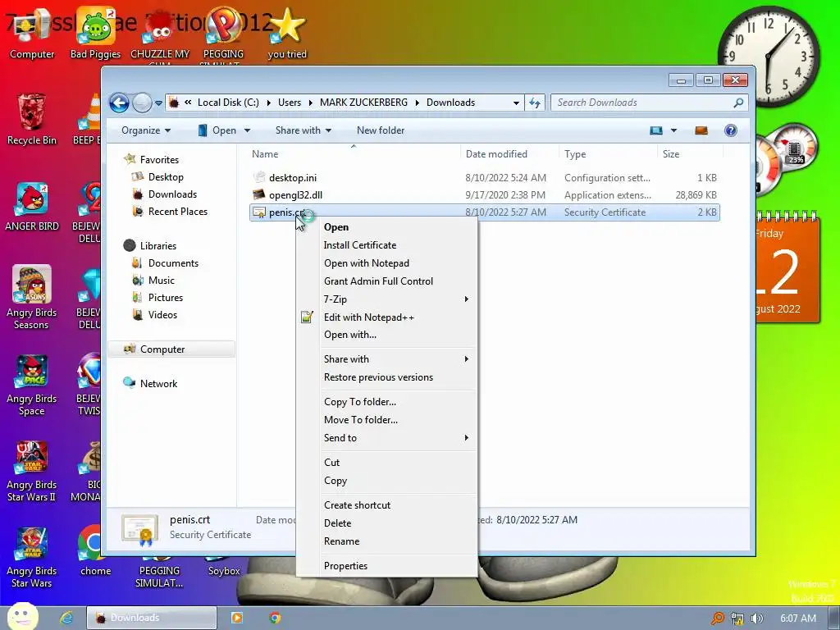
Task: Select Open with Notepad
Action: (x=386, y=263)
